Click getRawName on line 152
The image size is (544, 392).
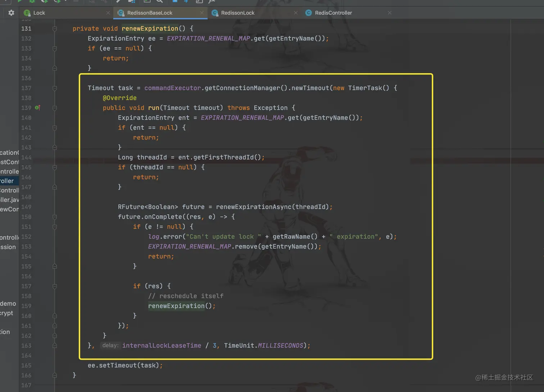pyautogui.click(x=291, y=237)
